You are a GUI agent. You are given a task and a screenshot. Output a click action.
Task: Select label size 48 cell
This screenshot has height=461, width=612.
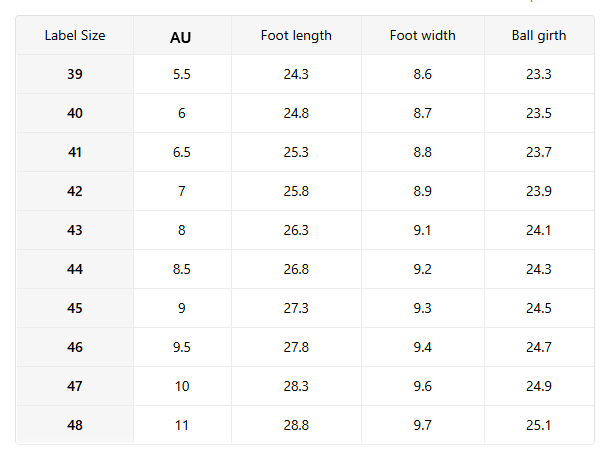click(75, 425)
